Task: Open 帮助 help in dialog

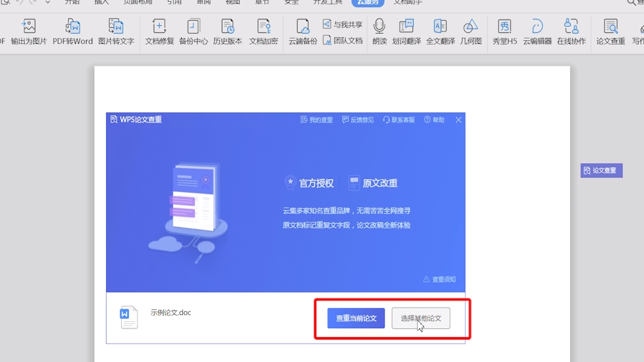Action: (x=434, y=120)
